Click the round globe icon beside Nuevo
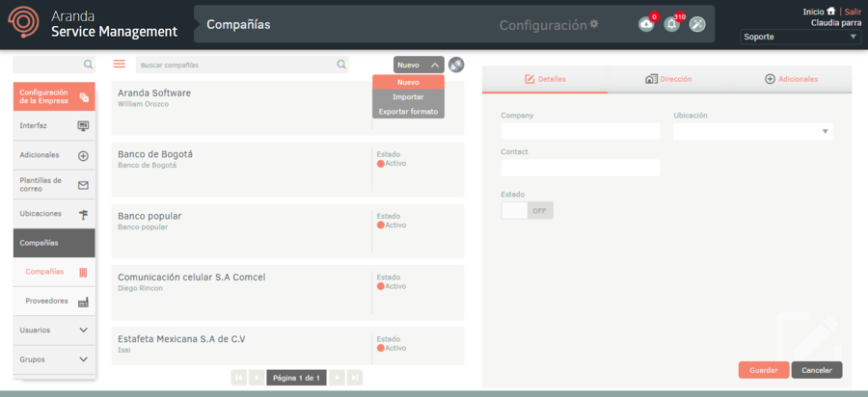The width and height of the screenshot is (868, 397). (456, 65)
